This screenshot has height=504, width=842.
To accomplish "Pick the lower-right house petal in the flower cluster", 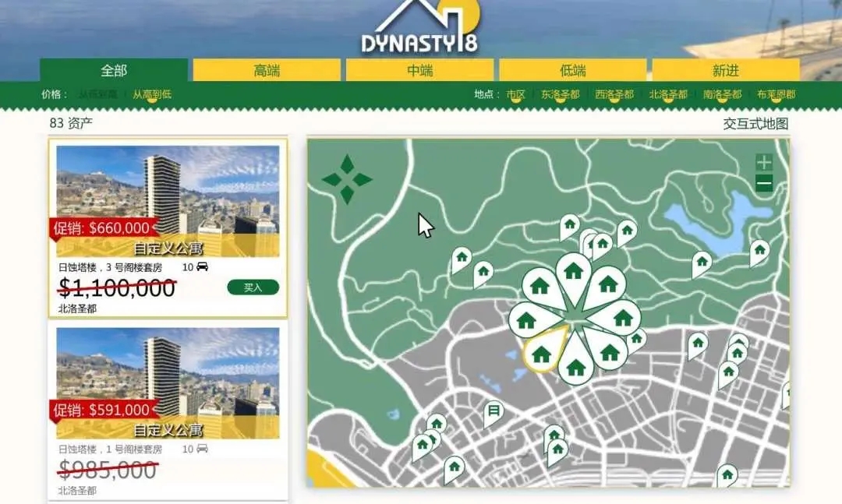I will (x=608, y=351).
